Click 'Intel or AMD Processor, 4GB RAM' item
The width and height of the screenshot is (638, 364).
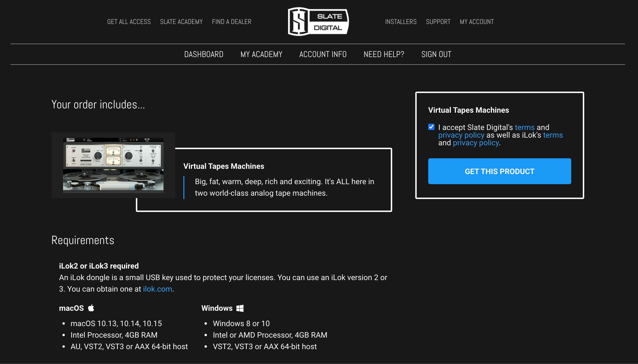click(x=270, y=335)
